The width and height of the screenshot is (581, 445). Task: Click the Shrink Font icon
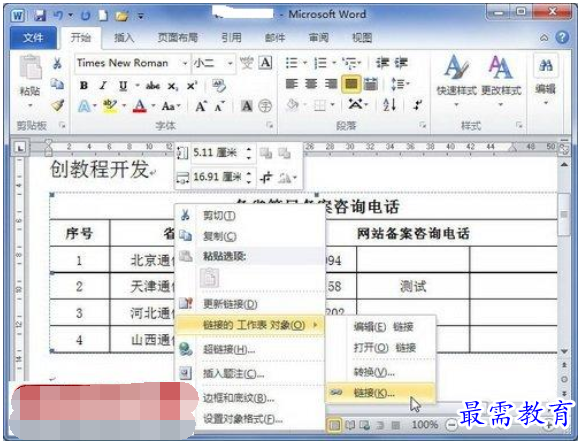[x=219, y=107]
